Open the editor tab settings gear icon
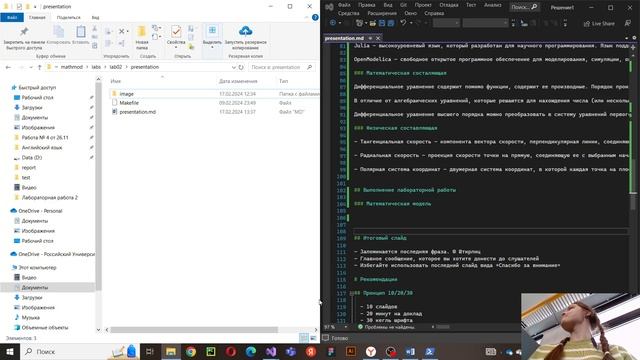640x360 pixels. [x=634, y=38]
